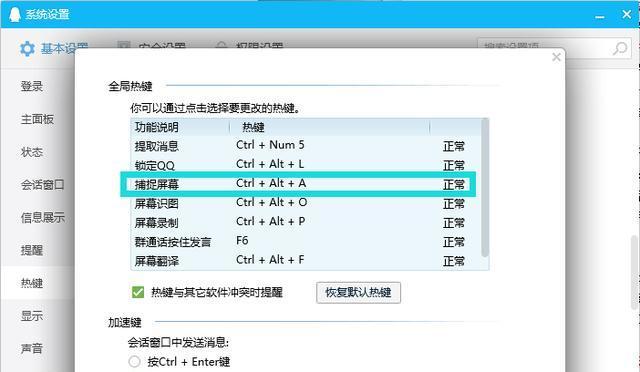
Task: Select the 群通话按住发言 hotkey row
Action: click(306, 242)
